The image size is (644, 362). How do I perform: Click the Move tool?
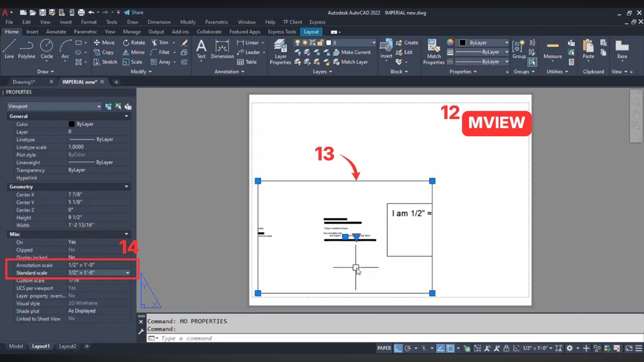pos(104,42)
